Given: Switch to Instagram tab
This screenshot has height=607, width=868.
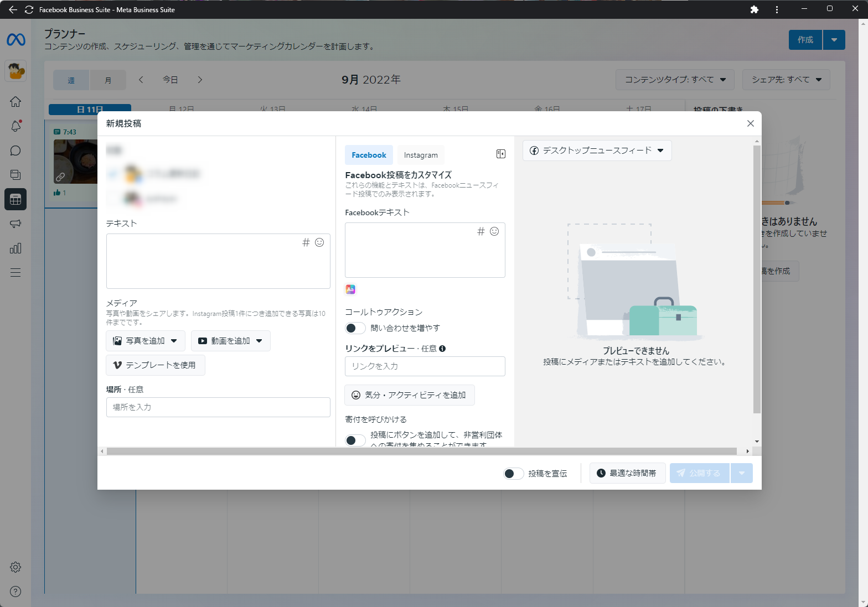Looking at the screenshot, I should [x=421, y=155].
